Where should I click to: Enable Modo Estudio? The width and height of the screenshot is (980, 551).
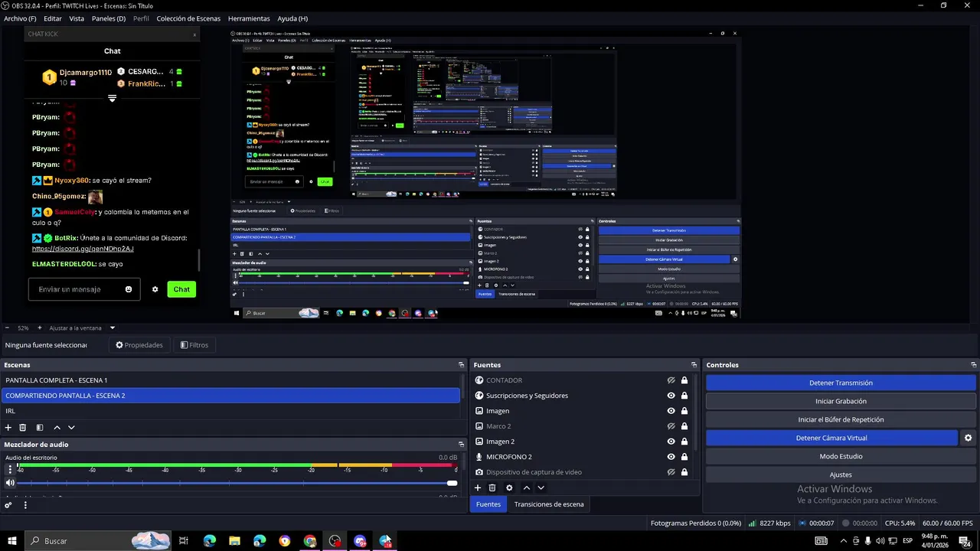pyautogui.click(x=841, y=456)
